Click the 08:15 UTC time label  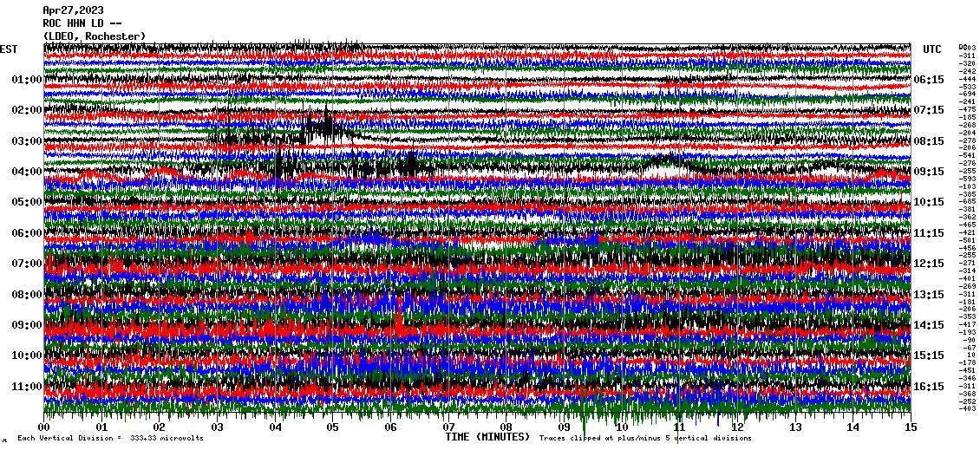[x=929, y=141]
